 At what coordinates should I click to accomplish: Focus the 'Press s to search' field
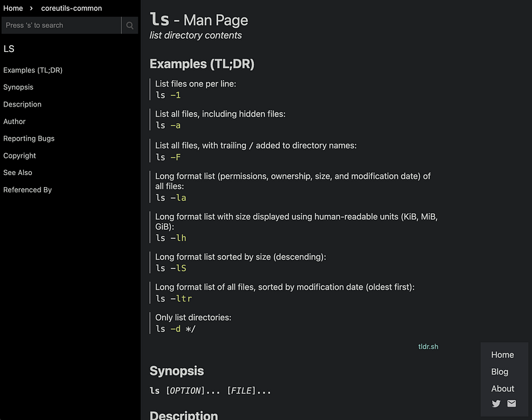pyautogui.click(x=61, y=25)
